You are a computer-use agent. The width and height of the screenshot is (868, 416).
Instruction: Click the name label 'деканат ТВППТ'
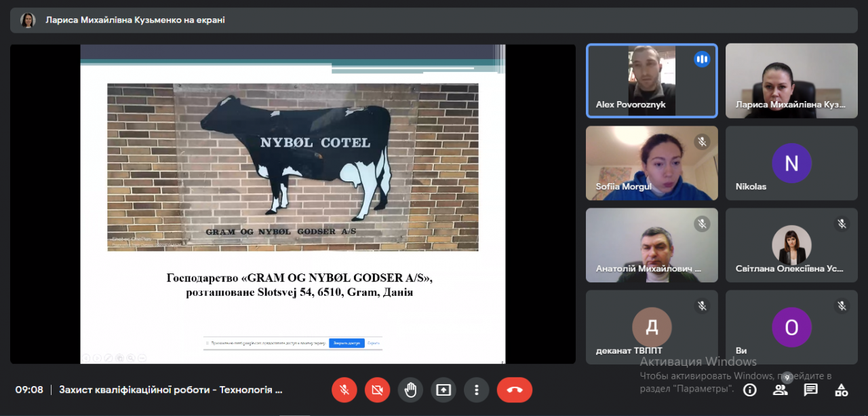(x=629, y=351)
